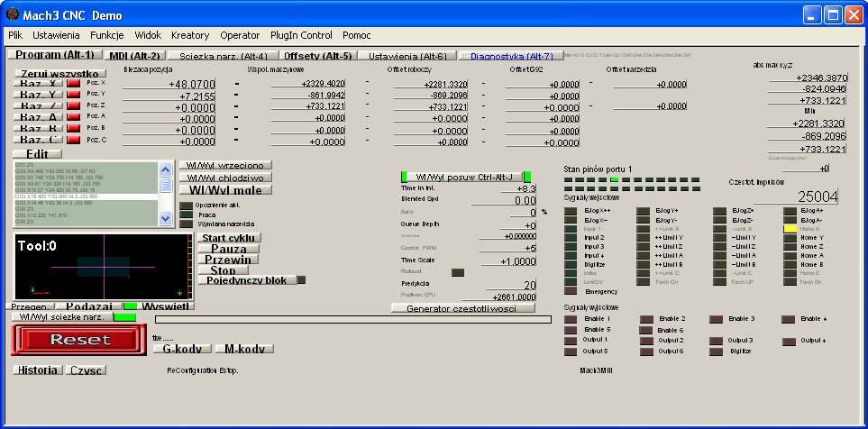Click the red LED next to Baz. Y
868x429 pixels.
[x=74, y=94]
